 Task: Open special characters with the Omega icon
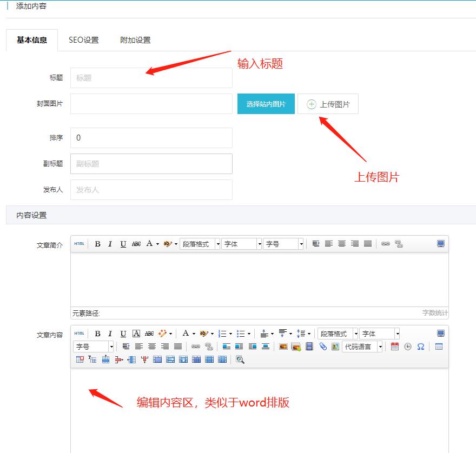click(420, 347)
